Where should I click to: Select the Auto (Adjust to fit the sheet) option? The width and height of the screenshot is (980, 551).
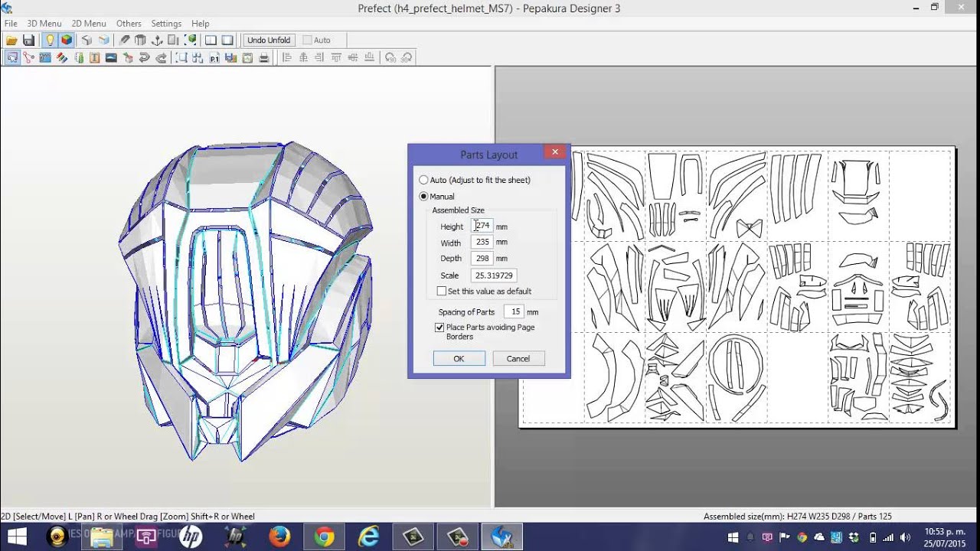[424, 180]
